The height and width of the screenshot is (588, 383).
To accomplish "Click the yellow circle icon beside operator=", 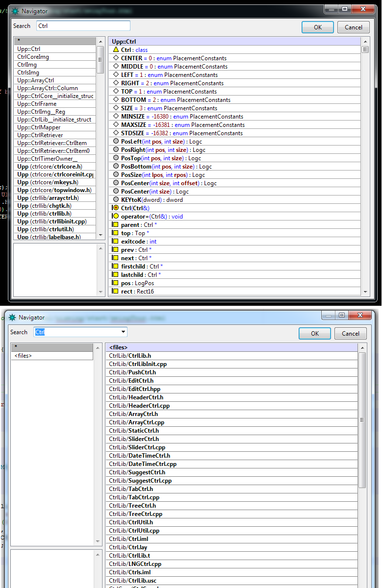I will tap(116, 217).
